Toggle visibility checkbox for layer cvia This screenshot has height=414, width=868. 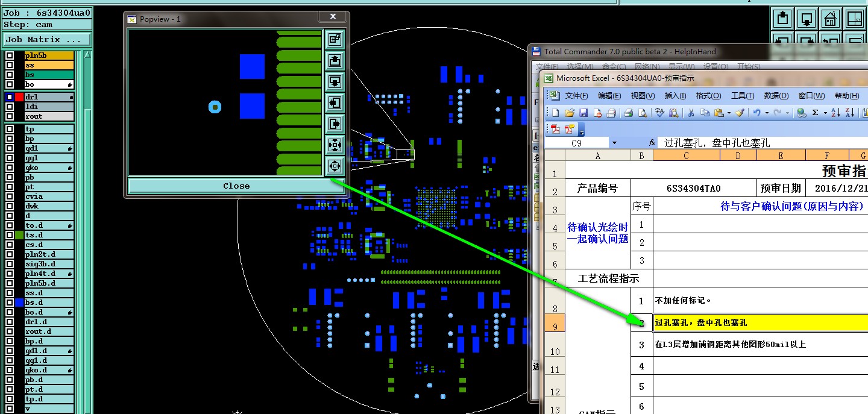click(10, 196)
